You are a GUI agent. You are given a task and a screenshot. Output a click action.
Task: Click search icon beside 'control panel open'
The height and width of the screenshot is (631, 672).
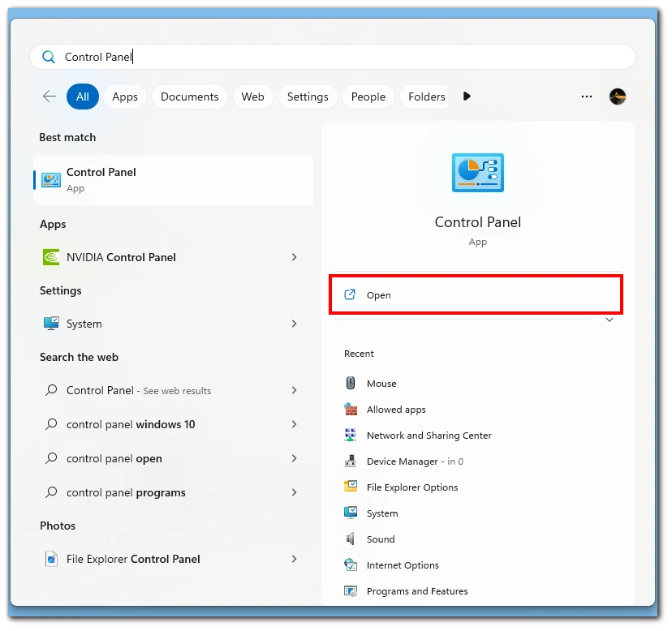point(51,458)
